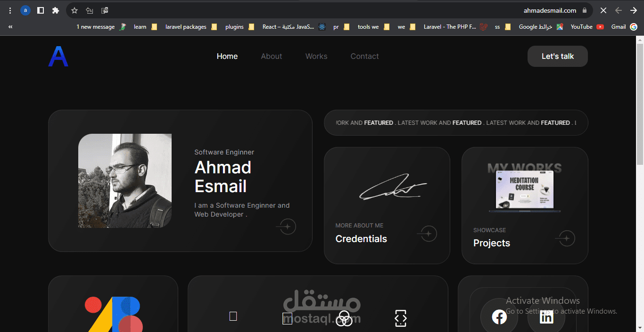The width and height of the screenshot is (644, 332).
Task: Open the Extensions puzzle icon
Action: coord(56,10)
